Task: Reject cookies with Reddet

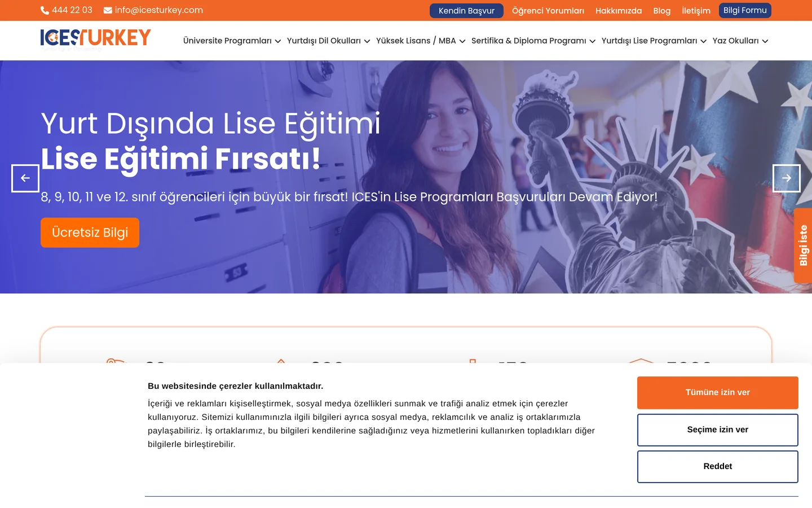Action: tap(718, 467)
